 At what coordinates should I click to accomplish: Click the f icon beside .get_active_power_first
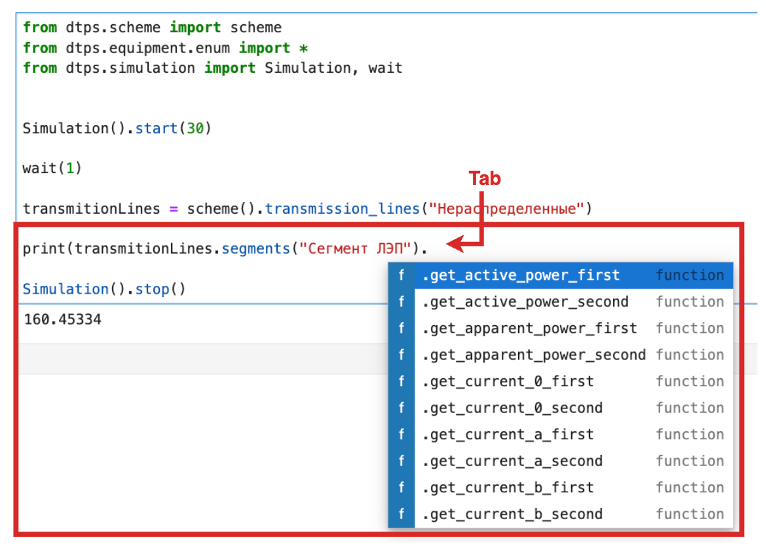[x=401, y=275]
